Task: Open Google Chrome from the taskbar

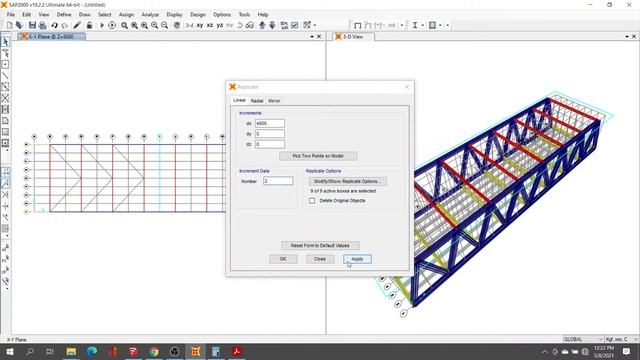Action: coord(154,351)
